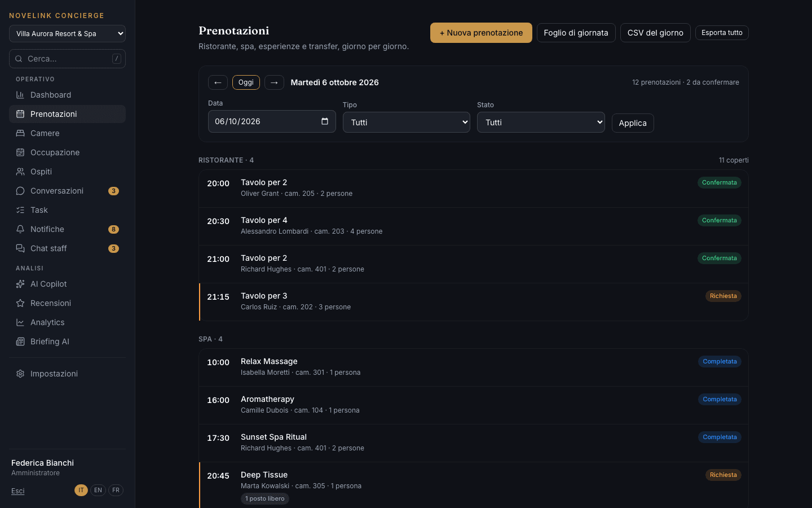Viewport: 812px width, 508px height.
Task: Click Foglio di giornata button
Action: coord(576,33)
